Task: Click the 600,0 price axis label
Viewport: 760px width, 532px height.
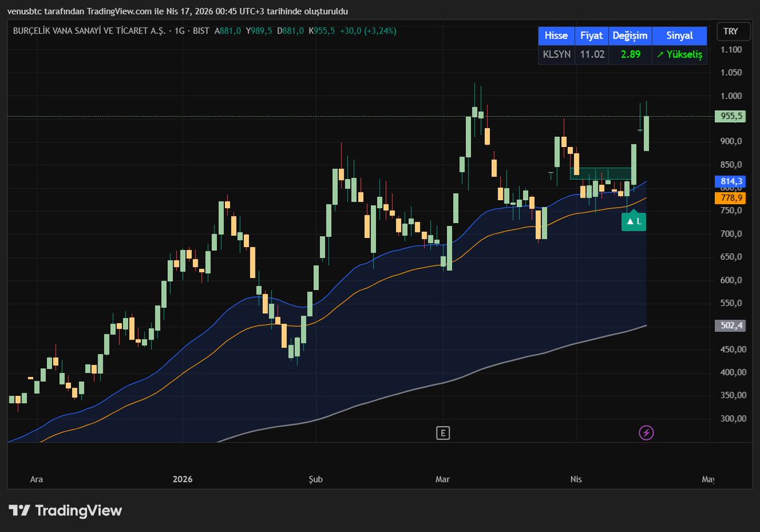Action: click(x=731, y=281)
